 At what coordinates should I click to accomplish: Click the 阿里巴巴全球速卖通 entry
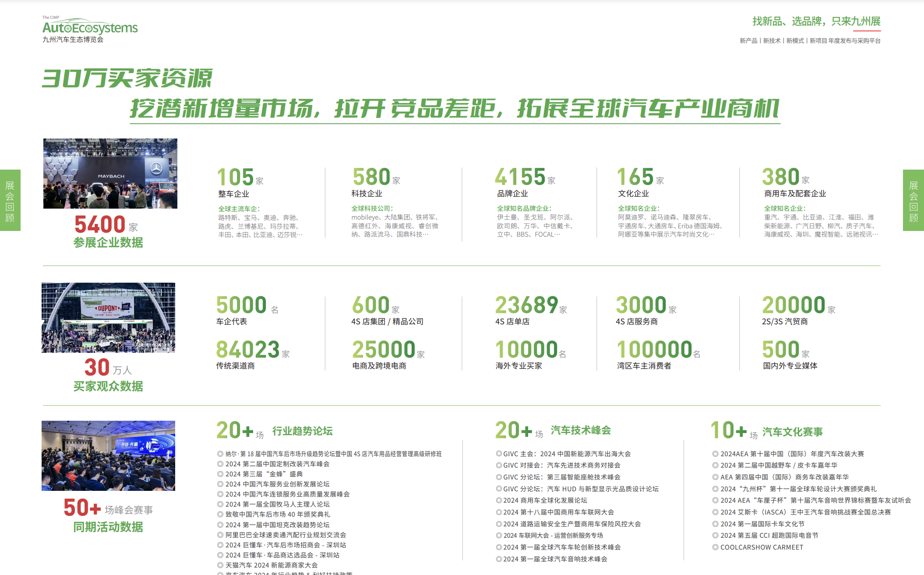tap(282, 535)
